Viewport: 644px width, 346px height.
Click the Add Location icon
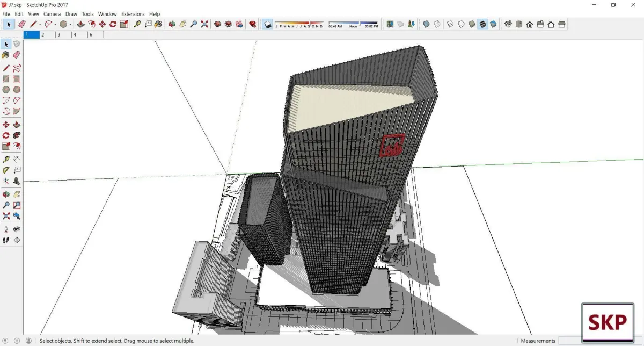390,24
